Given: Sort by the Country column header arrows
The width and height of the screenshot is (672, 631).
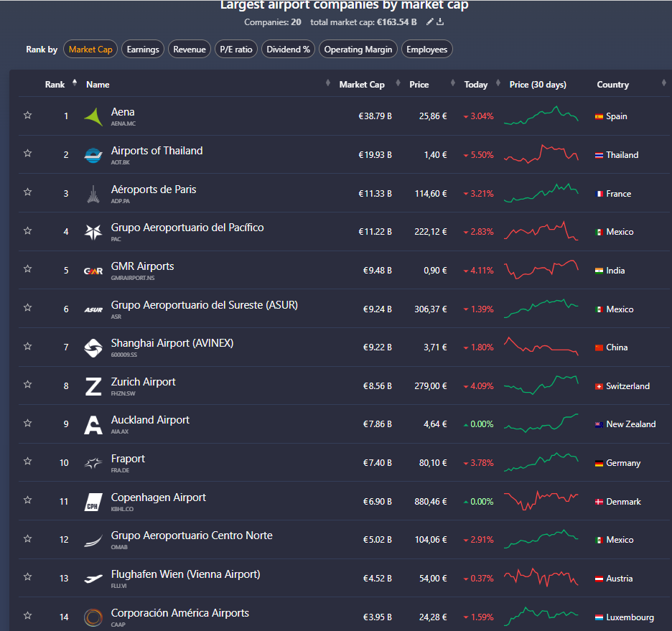Looking at the screenshot, I should click(664, 83).
